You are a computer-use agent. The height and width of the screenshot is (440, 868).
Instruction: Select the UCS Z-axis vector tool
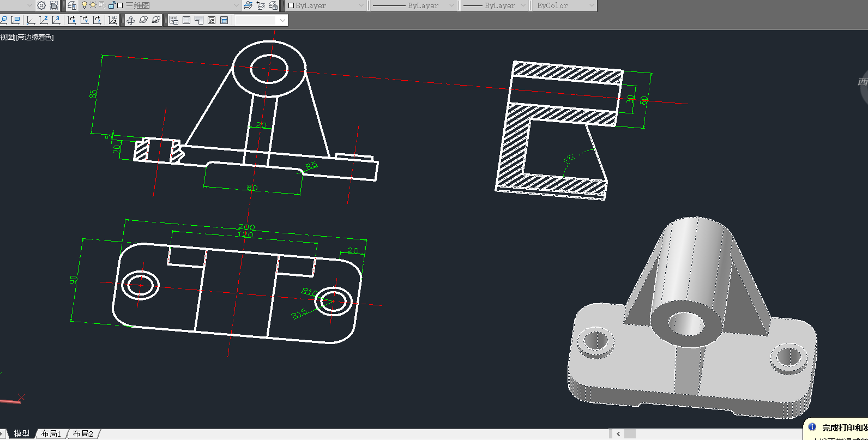[43, 20]
